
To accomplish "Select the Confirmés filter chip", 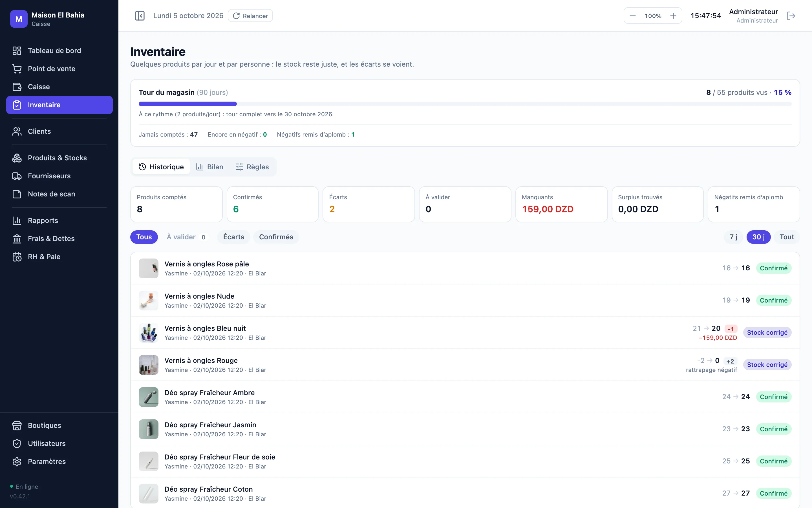I will [x=276, y=237].
